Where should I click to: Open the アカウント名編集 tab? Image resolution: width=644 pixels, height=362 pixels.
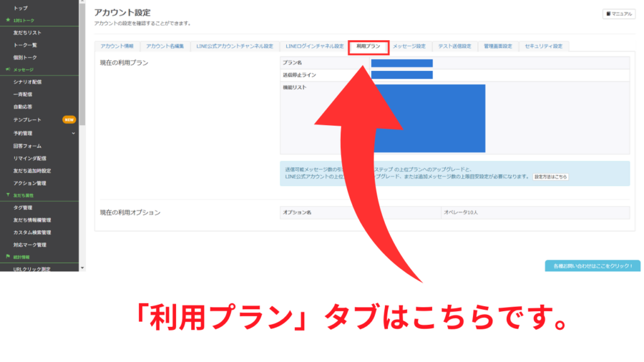tap(165, 47)
